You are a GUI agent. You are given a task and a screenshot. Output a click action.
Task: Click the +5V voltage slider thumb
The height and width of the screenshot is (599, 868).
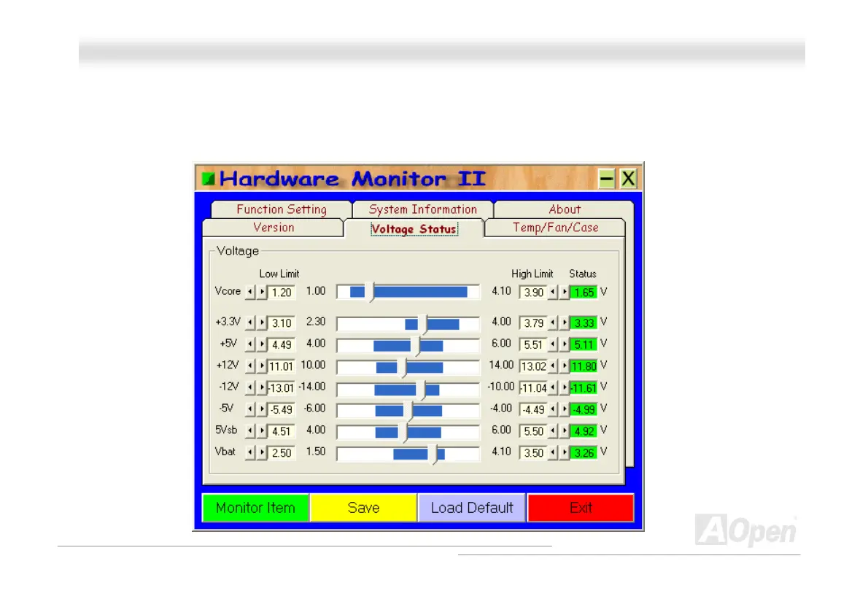(415, 345)
